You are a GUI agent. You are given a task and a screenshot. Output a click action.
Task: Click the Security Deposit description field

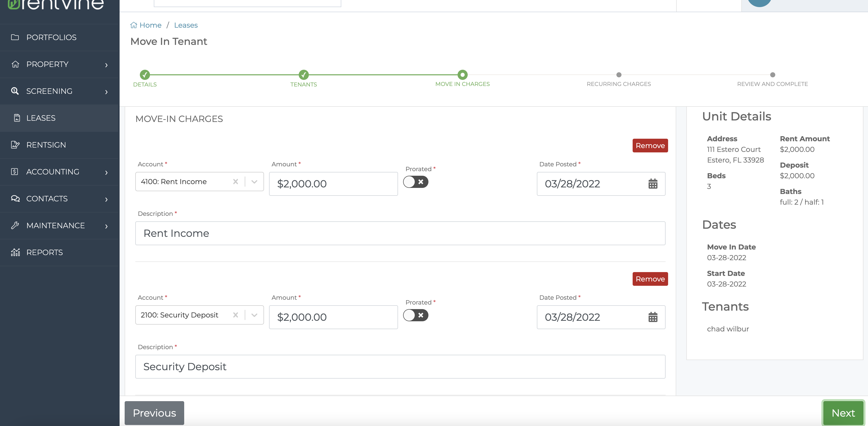pos(400,366)
